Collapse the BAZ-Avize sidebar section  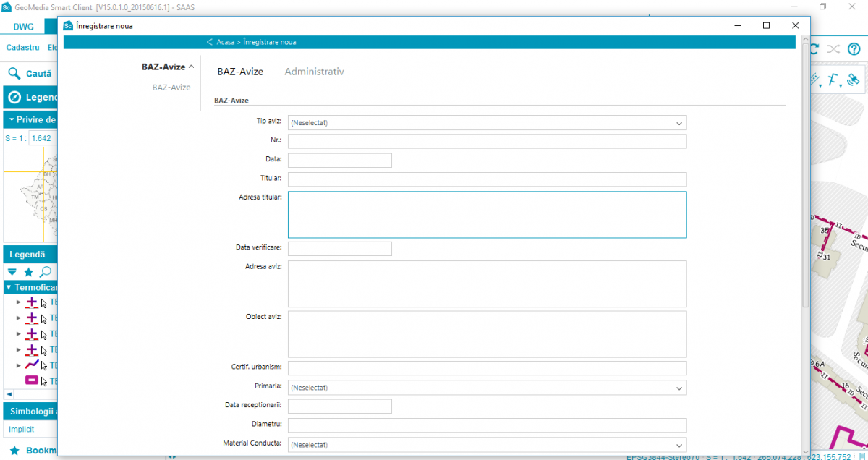point(191,67)
